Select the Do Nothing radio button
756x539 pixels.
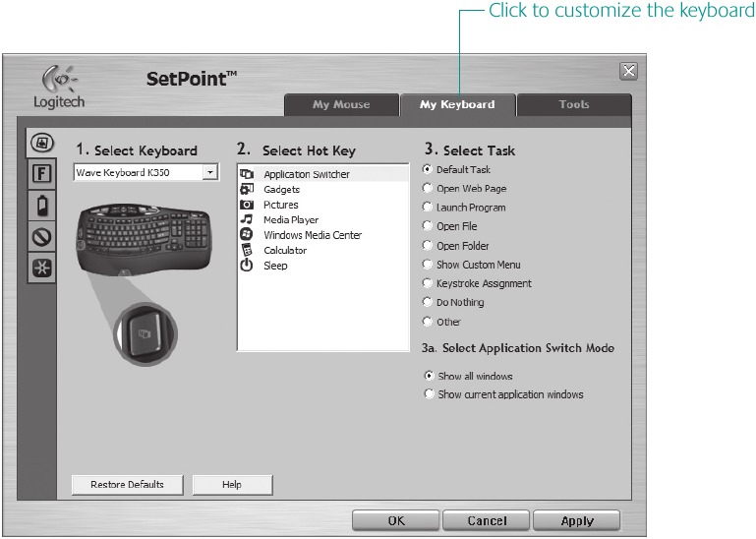(x=428, y=302)
